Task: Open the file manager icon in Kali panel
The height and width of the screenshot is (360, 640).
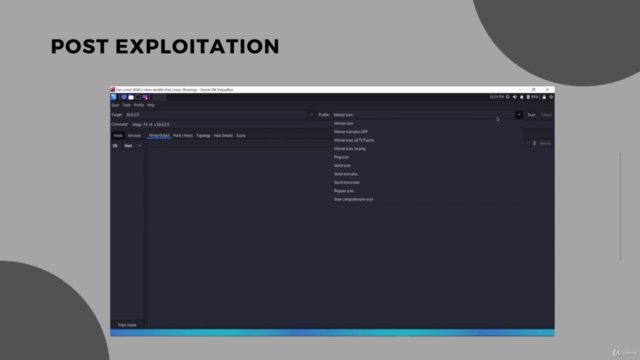Action: 131,97
